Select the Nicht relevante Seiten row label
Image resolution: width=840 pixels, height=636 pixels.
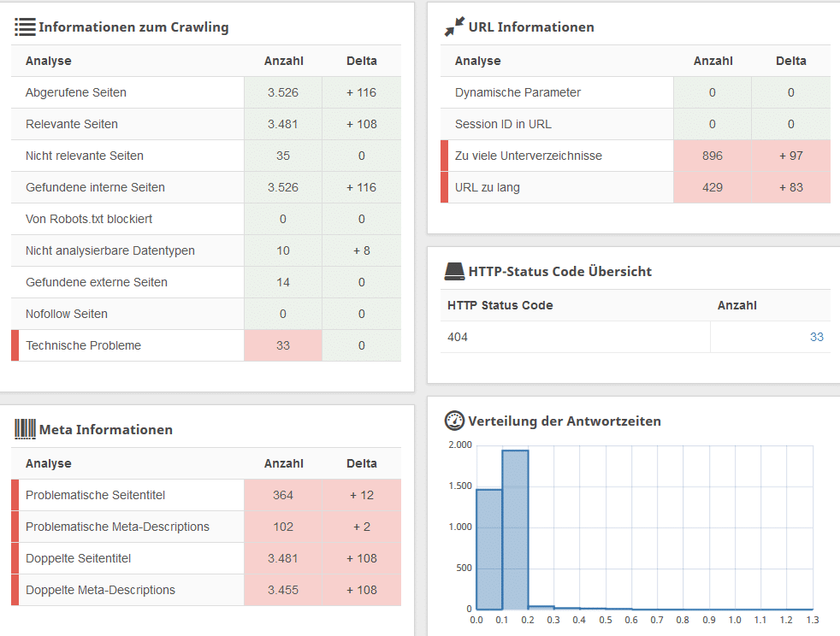click(85, 156)
